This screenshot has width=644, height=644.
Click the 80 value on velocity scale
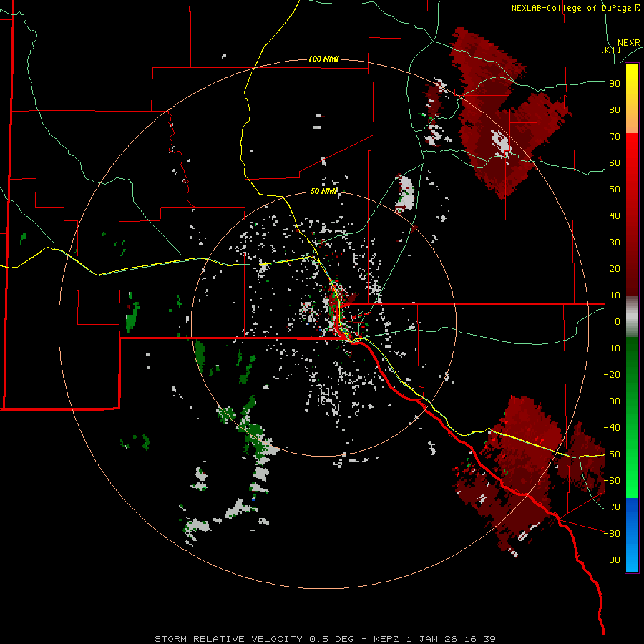615,110
